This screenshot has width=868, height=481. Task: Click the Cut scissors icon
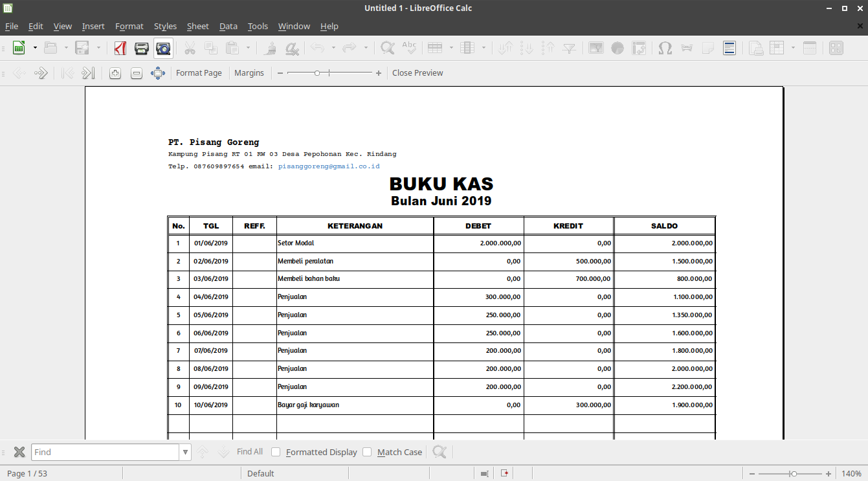pos(190,48)
